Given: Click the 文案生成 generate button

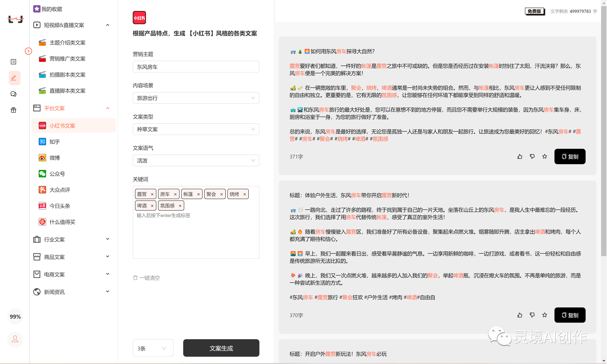Looking at the screenshot, I should point(221,348).
